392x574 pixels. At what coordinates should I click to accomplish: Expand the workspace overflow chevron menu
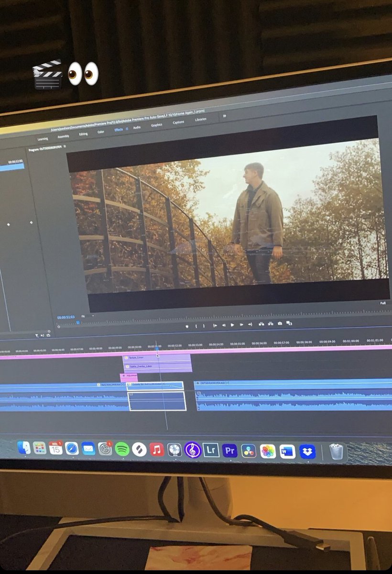click(x=224, y=116)
